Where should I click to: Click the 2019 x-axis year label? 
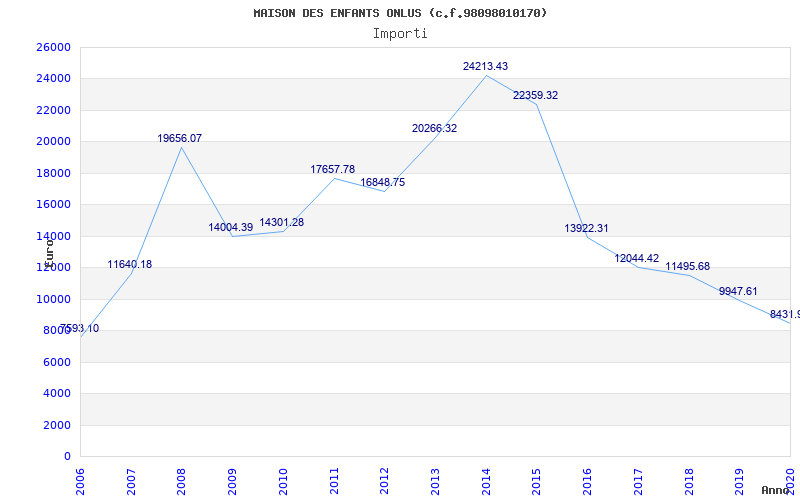739,481
